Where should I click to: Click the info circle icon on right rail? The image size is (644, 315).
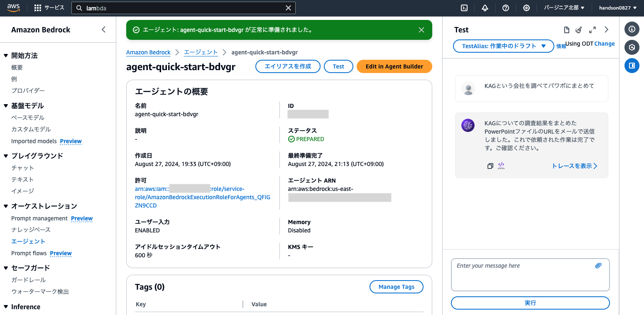tap(632, 29)
